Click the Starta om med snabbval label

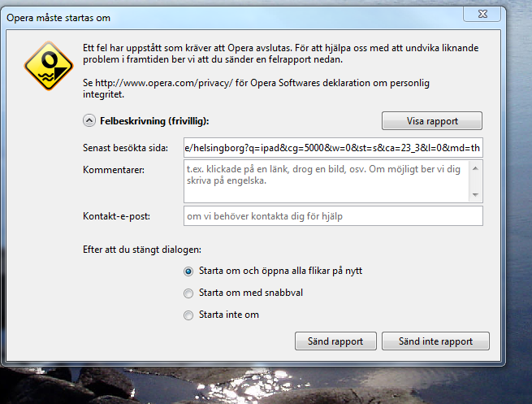(x=251, y=293)
